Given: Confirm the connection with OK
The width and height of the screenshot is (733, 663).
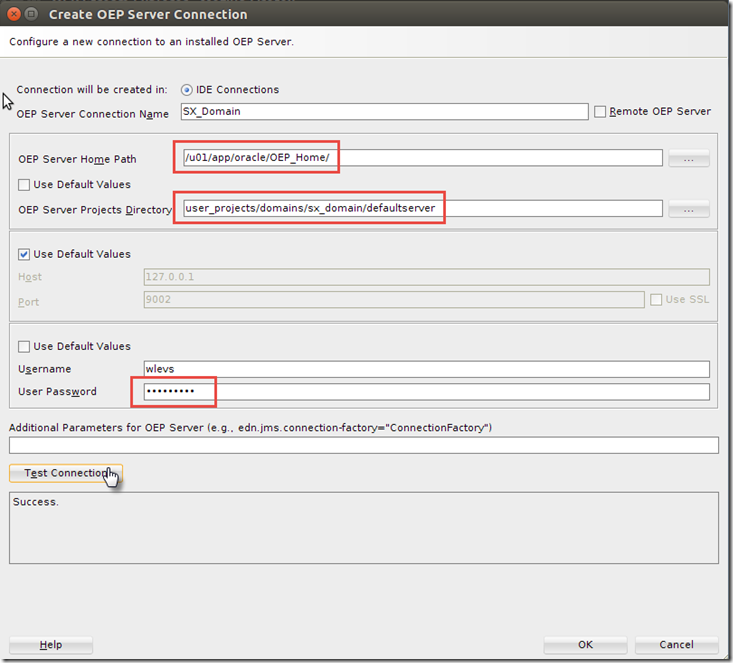Looking at the screenshot, I should (585, 645).
